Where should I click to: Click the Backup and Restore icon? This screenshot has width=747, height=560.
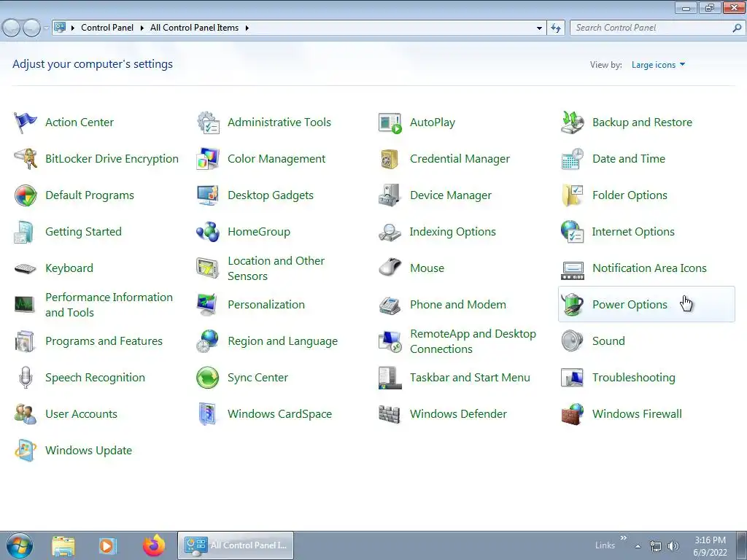[x=572, y=122]
